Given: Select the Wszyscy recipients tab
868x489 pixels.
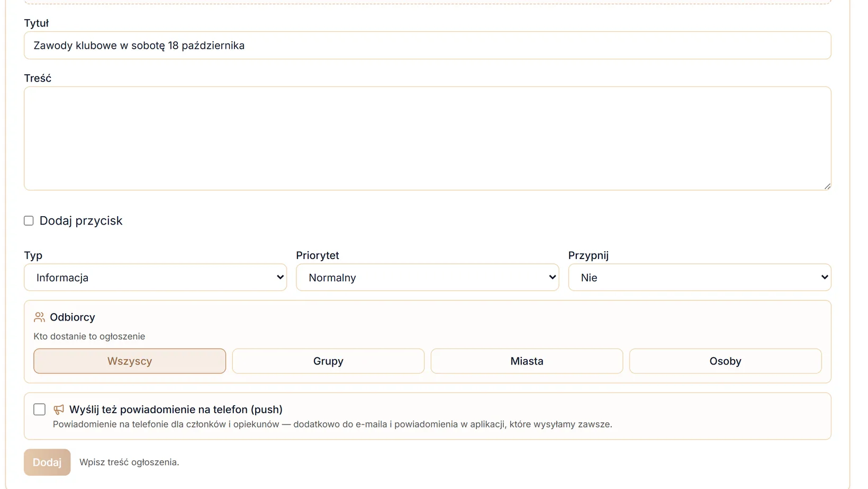Looking at the screenshot, I should 130,361.
